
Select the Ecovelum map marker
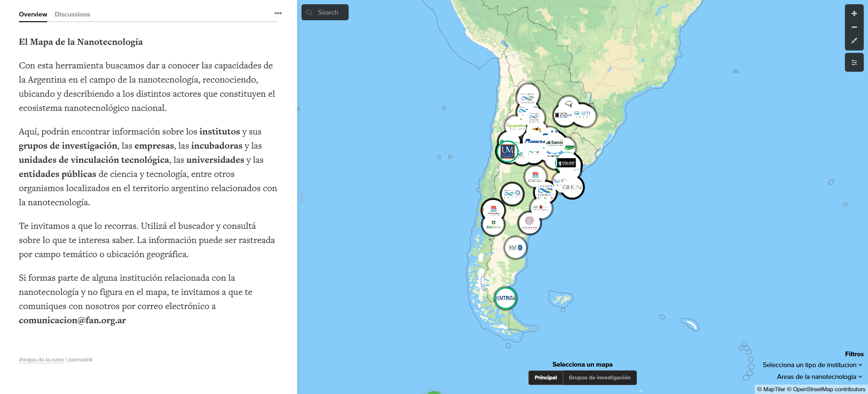coord(493,226)
